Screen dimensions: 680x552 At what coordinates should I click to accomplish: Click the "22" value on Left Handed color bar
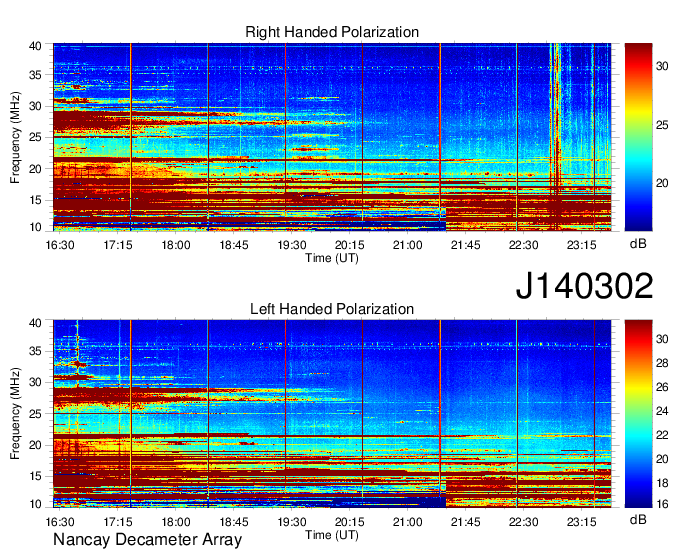[662, 435]
